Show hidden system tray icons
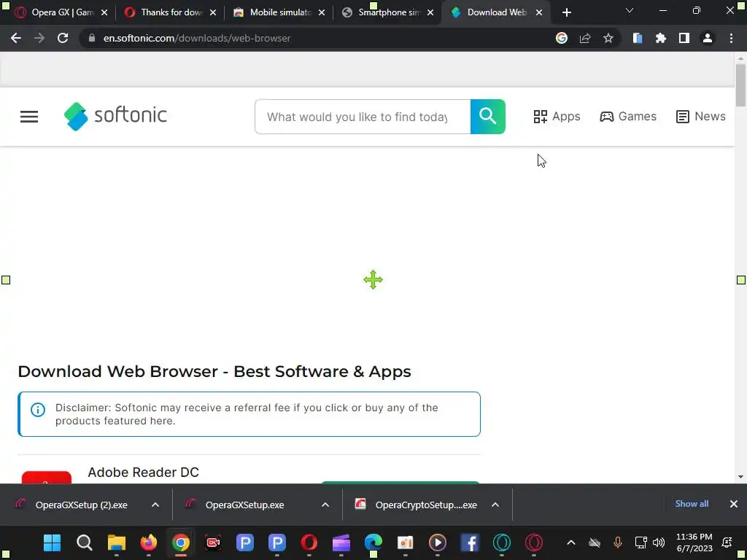 point(571,542)
